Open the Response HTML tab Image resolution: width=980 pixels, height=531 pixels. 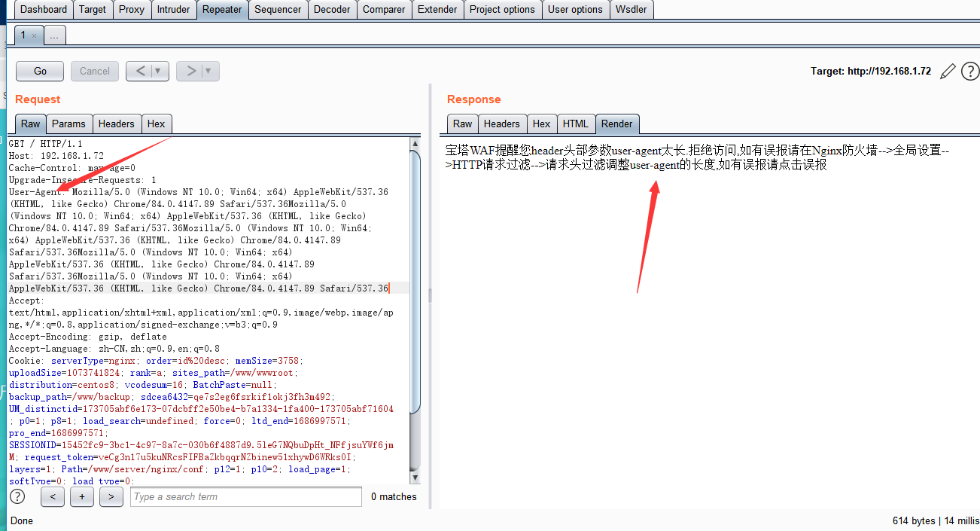(x=576, y=124)
